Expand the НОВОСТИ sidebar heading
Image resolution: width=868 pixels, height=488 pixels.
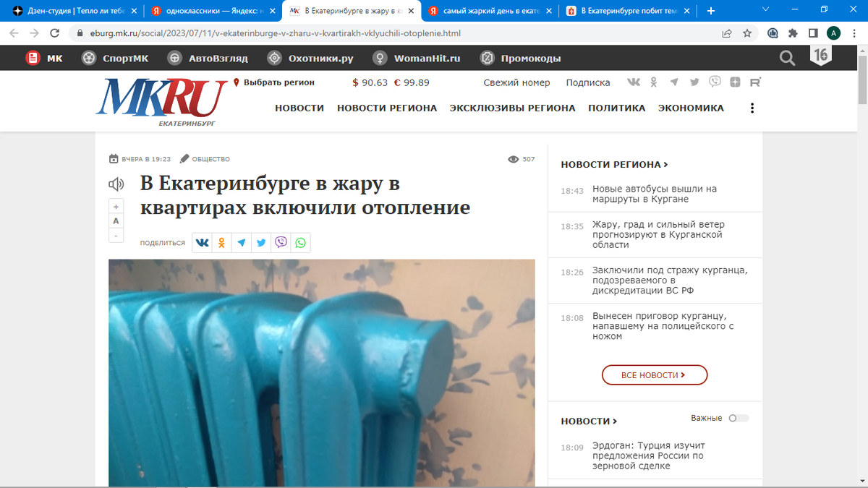tap(589, 421)
